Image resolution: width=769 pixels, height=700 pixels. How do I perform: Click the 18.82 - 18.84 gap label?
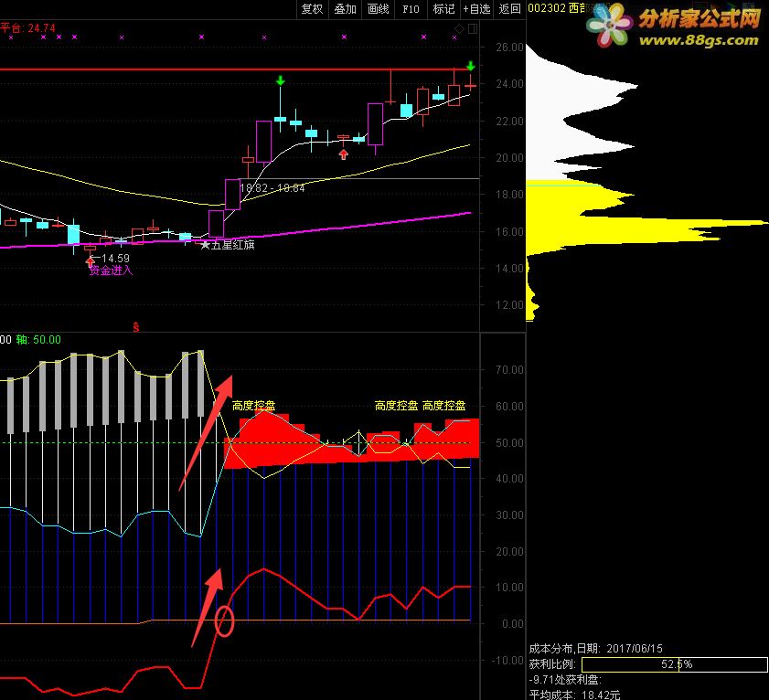coord(272,187)
